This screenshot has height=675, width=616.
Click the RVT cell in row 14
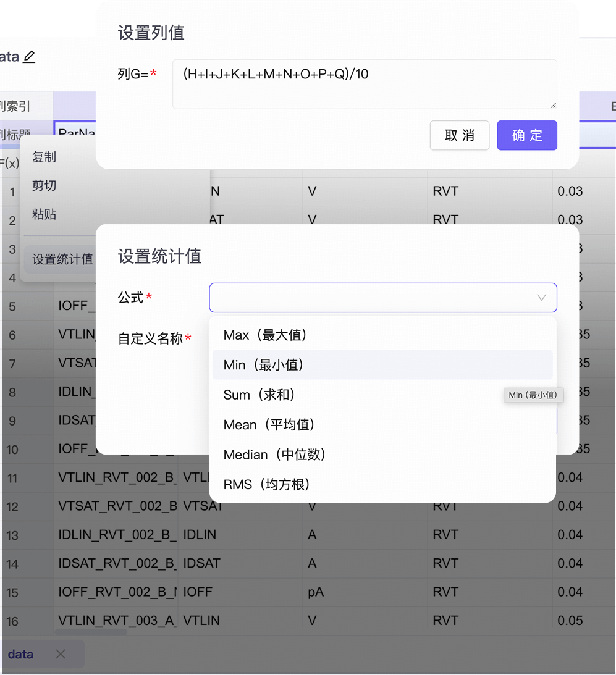tap(490, 563)
